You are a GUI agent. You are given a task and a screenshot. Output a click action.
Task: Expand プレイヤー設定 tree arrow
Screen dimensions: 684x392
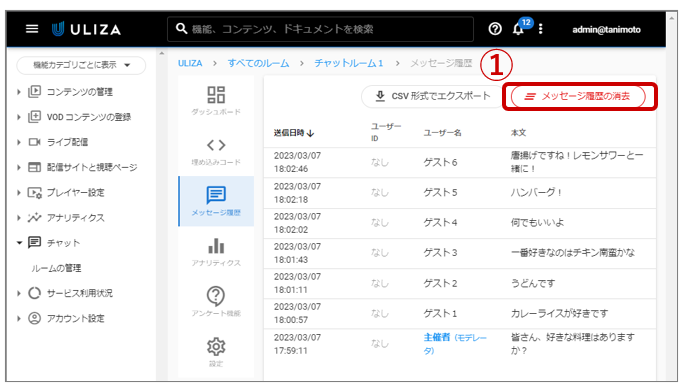[x=19, y=192]
